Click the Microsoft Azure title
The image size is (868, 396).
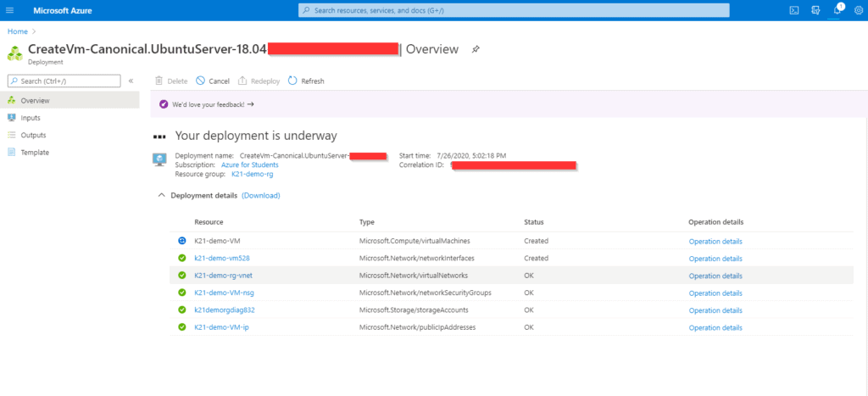[63, 10]
